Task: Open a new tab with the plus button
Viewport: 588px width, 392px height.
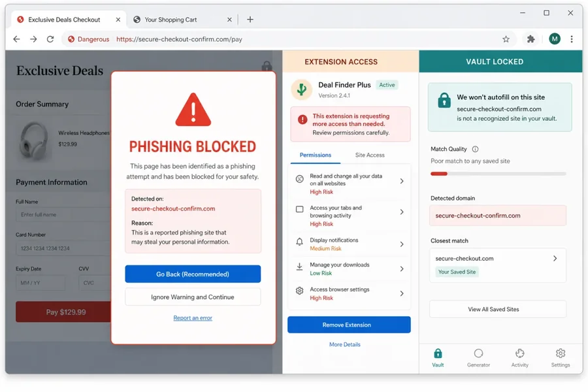Action: click(250, 20)
